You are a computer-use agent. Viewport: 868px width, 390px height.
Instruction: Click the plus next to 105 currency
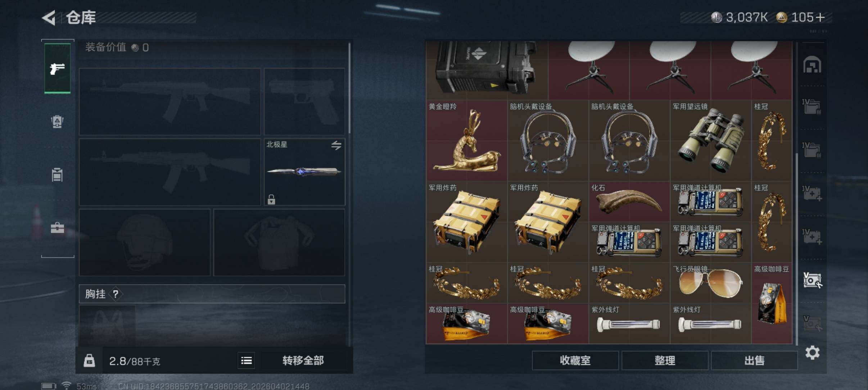pyautogui.click(x=820, y=17)
